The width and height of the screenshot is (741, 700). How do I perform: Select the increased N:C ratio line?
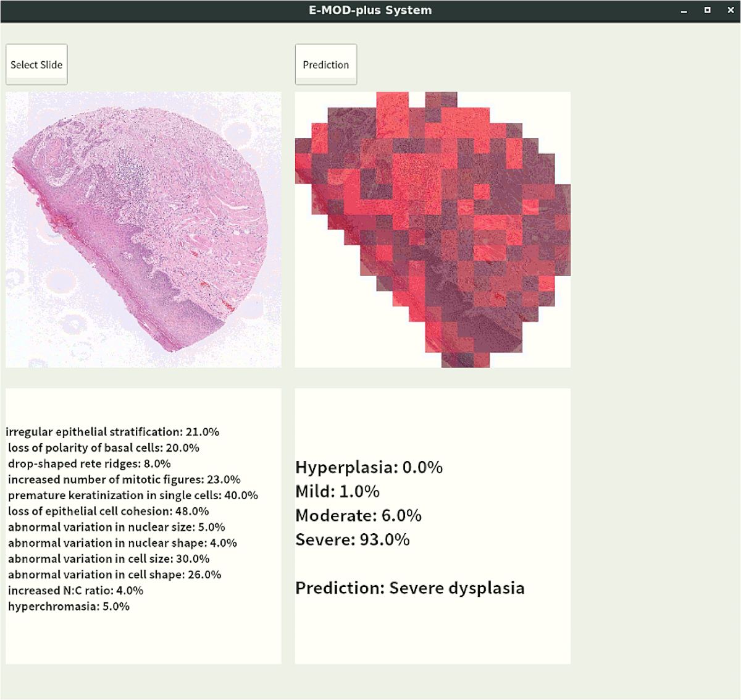point(75,591)
